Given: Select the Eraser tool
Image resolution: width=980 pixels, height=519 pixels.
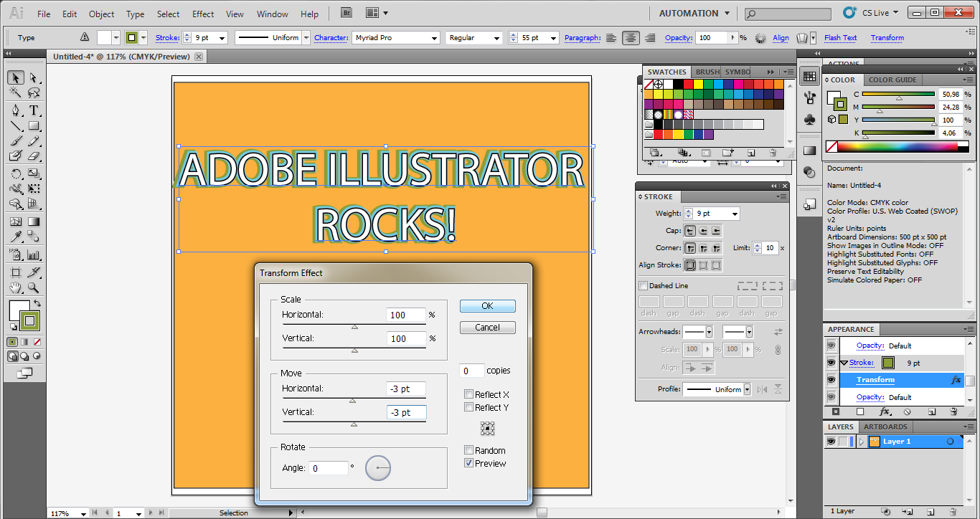Looking at the screenshot, I should (x=33, y=156).
